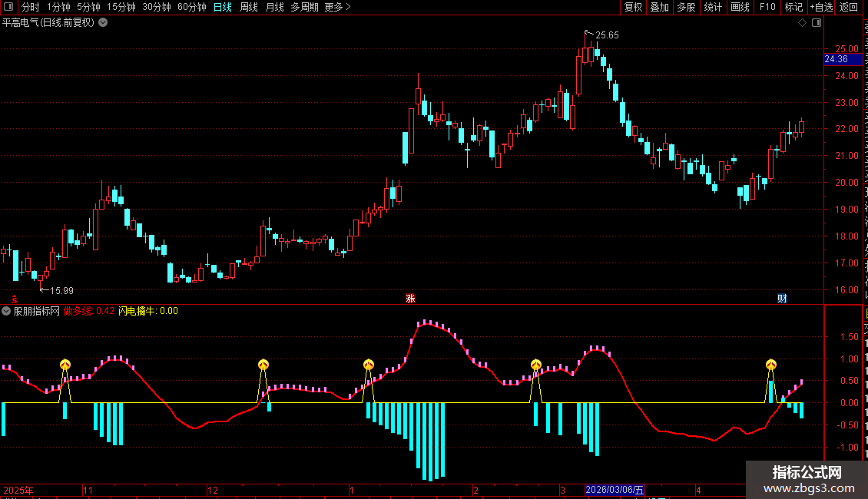Click the 平高电气(日线.前复权) chart title
868x499 pixels.
point(48,23)
